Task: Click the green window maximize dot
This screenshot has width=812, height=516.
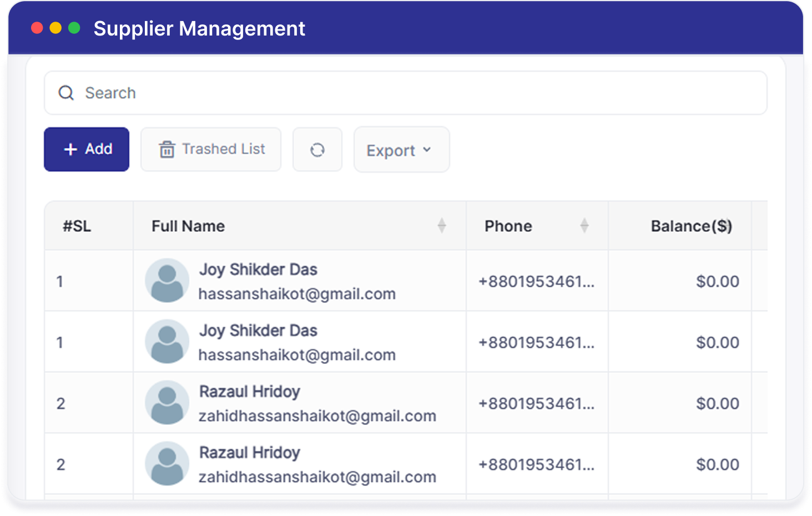Action: (74, 28)
